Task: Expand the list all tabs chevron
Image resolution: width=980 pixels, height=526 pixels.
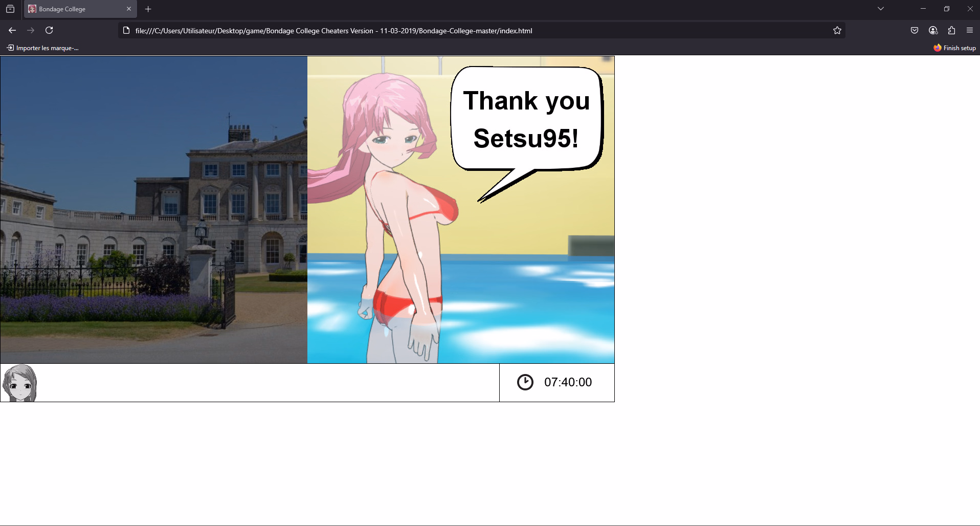Action: pyautogui.click(x=880, y=9)
